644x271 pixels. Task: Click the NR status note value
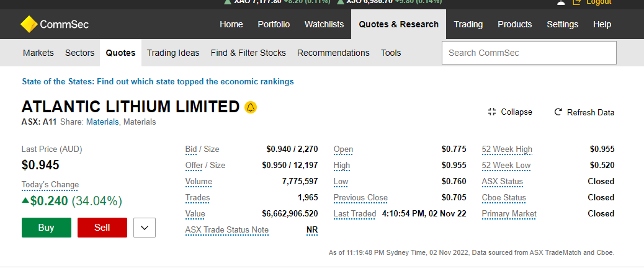(x=312, y=230)
